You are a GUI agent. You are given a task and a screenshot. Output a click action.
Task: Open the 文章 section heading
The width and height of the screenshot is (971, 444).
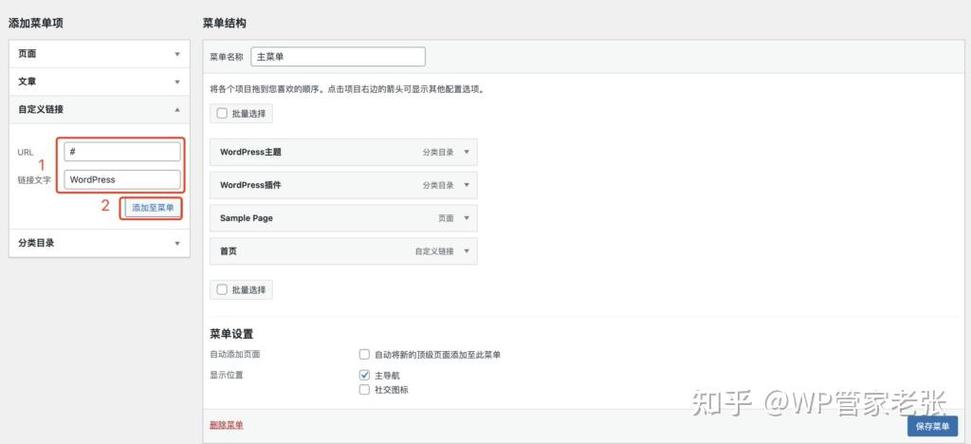(x=27, y=81)
